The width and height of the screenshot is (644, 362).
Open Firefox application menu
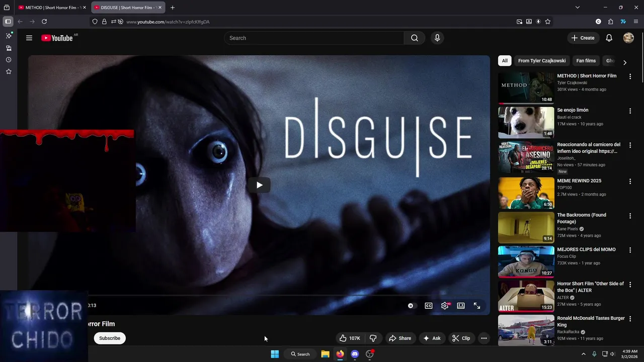(636, 22)
